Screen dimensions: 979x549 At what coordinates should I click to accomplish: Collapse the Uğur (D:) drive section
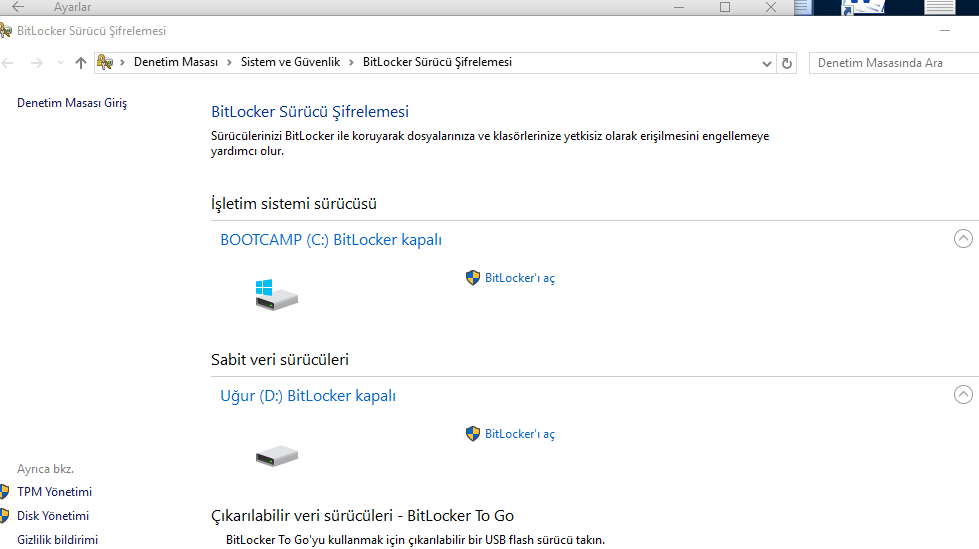point(963,395)
